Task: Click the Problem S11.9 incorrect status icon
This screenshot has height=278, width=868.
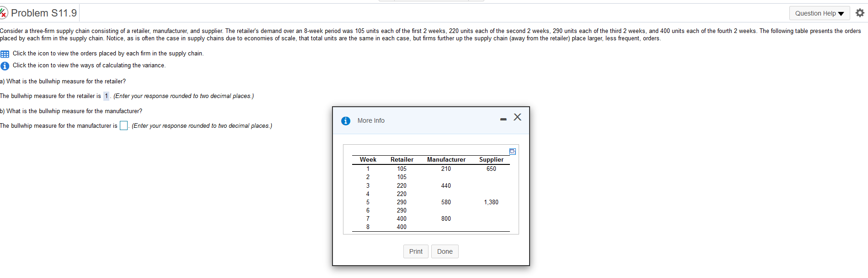Action: point(4,13)
